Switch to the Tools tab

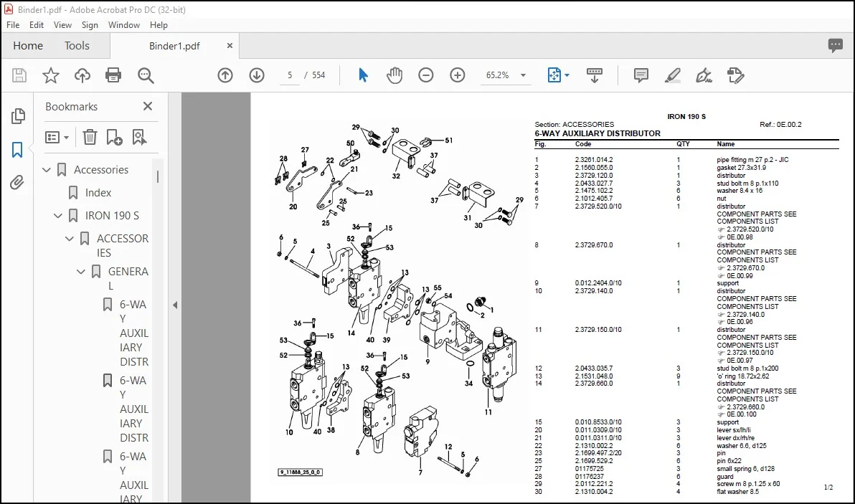pyautogui.click(x=77, y=46)
